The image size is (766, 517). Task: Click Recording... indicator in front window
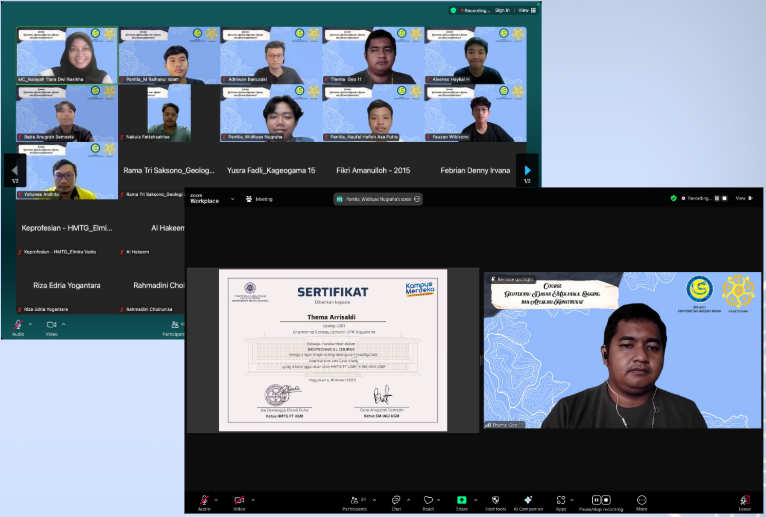point(696,198)
